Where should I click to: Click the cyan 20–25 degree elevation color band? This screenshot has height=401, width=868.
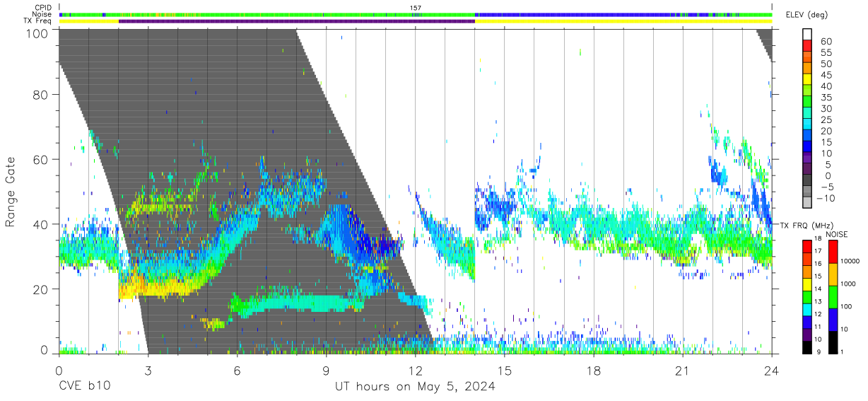click(x=808, y=125)
